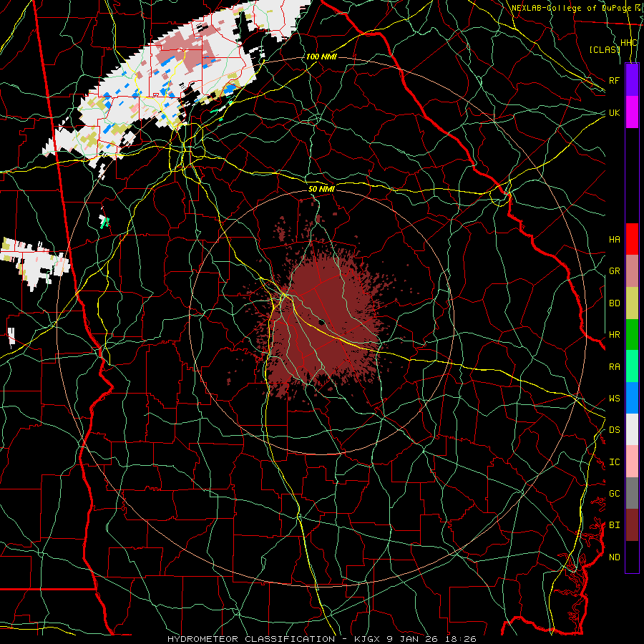Click the HA legend label
The width and height of the screenshot is (644, 644).
(614, 240)
